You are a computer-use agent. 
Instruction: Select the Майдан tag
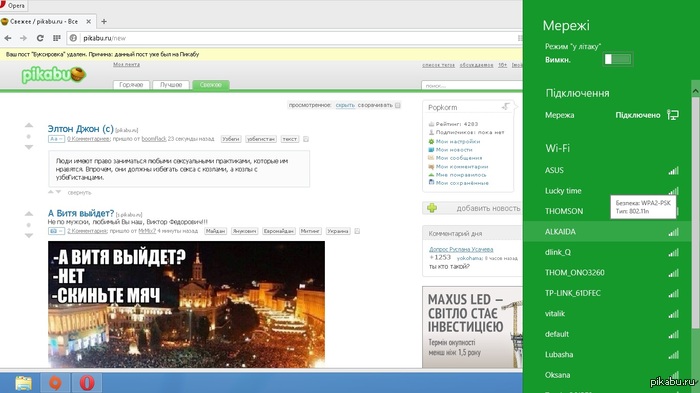point(216,231)
